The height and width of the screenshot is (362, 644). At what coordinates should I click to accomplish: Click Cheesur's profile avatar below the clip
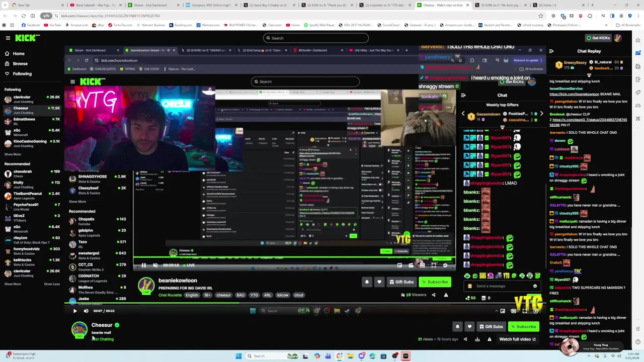point(79,330)
